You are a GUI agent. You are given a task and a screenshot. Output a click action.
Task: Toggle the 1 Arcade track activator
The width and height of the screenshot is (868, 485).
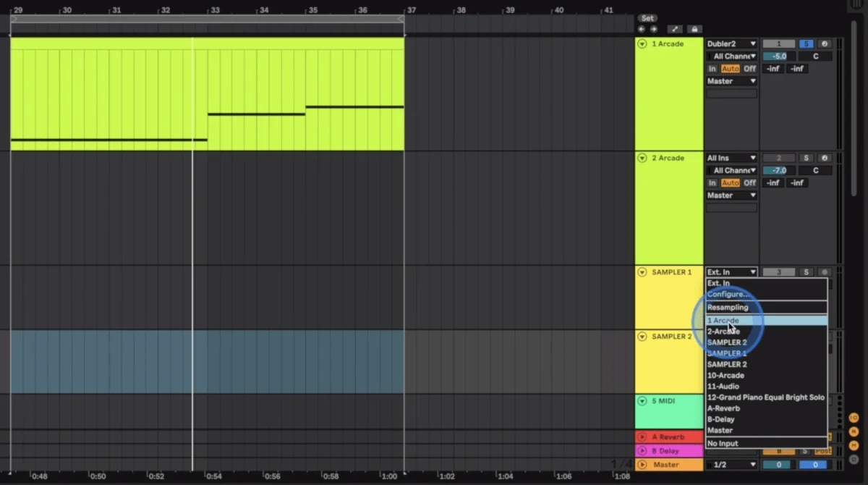779,44
